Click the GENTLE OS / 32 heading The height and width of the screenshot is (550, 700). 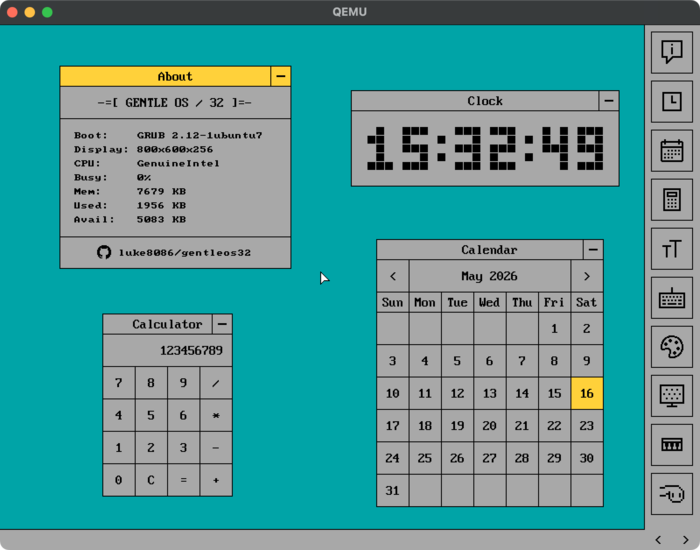(175, 103)
